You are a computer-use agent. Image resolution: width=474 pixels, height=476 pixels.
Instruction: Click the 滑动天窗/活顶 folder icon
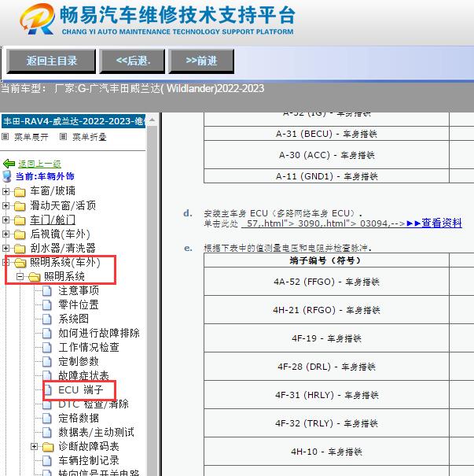point(20,206)
